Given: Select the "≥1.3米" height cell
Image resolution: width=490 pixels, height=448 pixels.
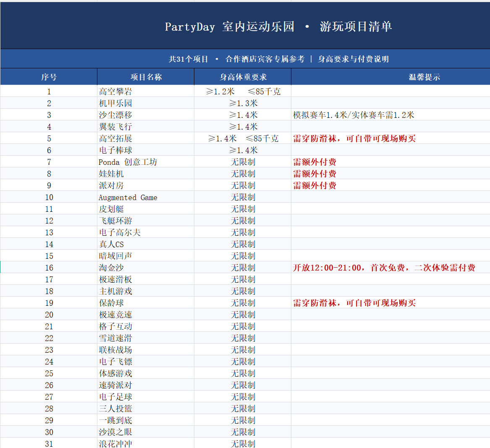Looking at the screenshot, I should [x=243, y=103].
